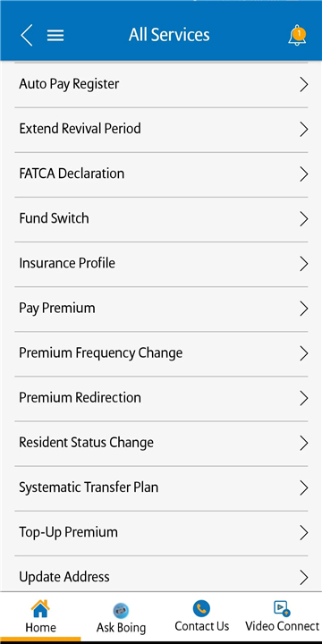Open Update Address service
The height and width of the screenshot is (644, 322).
coord(161,573)
